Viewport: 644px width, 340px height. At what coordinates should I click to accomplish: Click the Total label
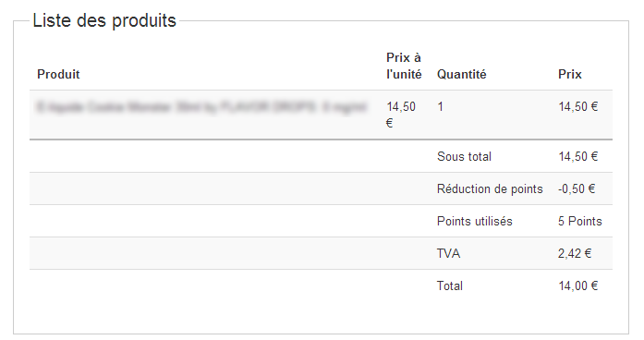tap(450, 285)
